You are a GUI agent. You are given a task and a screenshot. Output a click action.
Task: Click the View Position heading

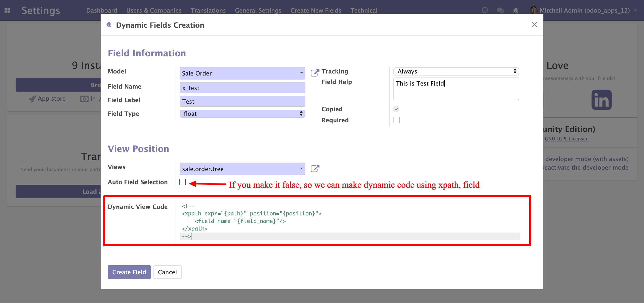tap(138, 149)
